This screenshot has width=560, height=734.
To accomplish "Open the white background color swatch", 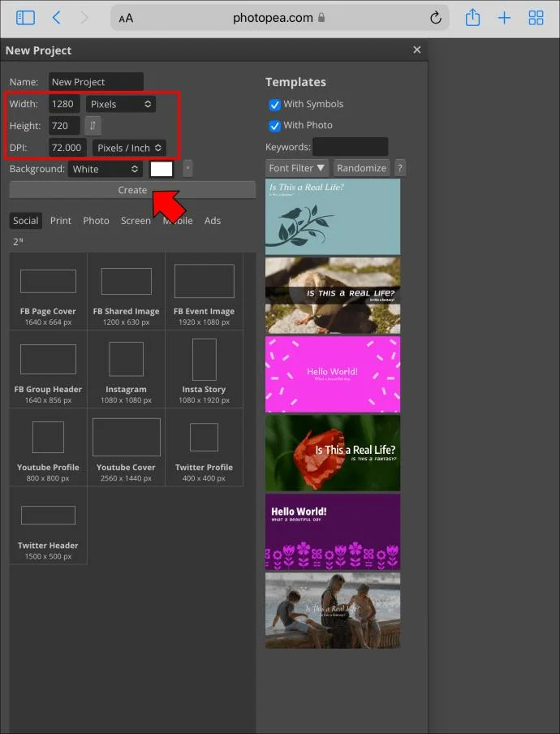I will click(162, 169).
